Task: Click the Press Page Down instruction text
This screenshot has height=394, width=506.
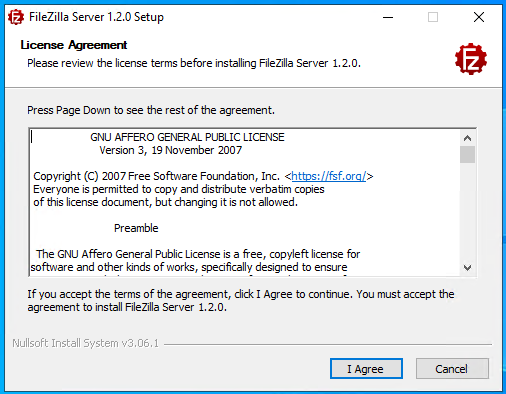Action: pyautogui.click(x=151, y=110)
